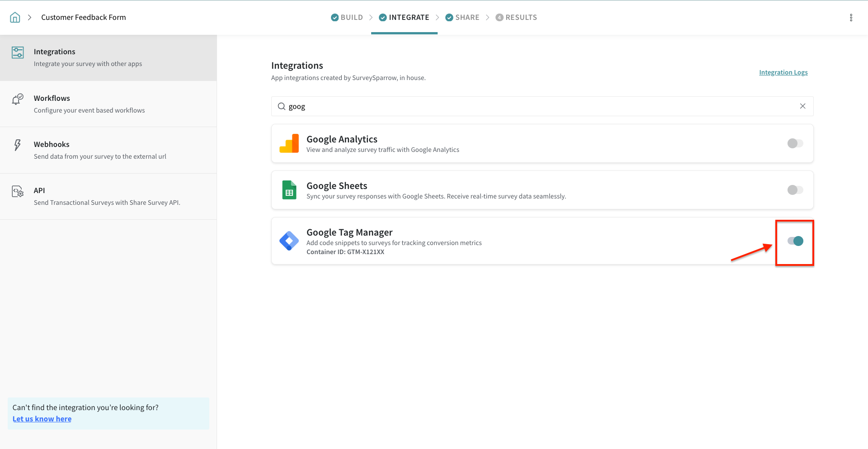Click the Google Sheets logo icon
Screen dimensions: 868x449
click(289, 190)
